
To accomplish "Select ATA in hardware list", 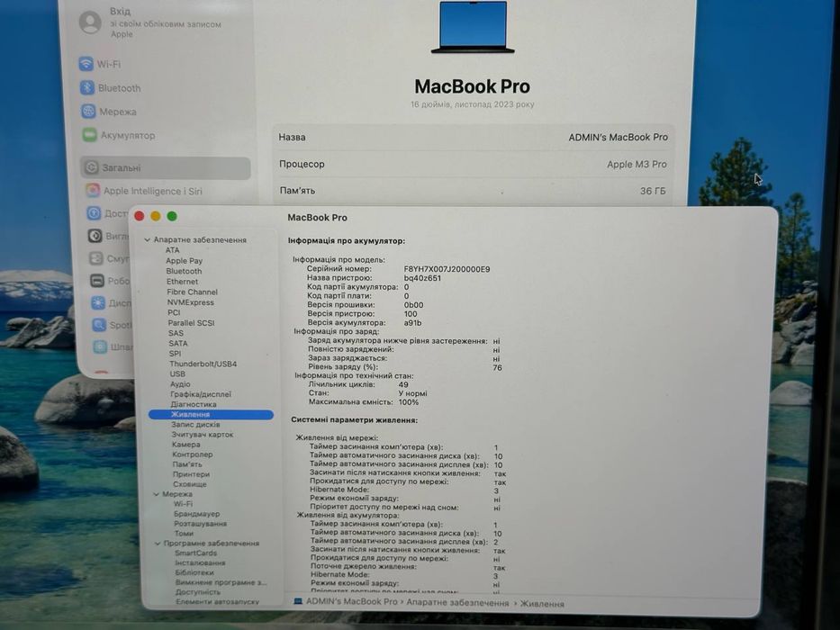I will tap(173, 250).
